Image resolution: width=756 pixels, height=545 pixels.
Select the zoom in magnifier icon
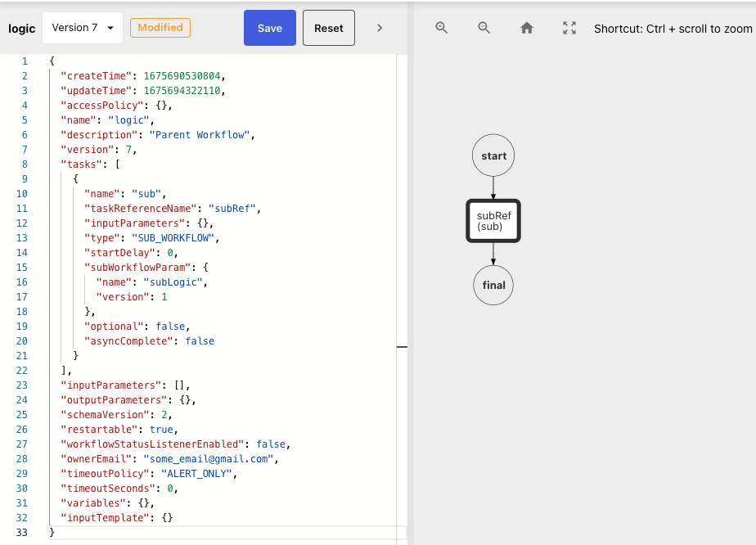coord(441,27)
